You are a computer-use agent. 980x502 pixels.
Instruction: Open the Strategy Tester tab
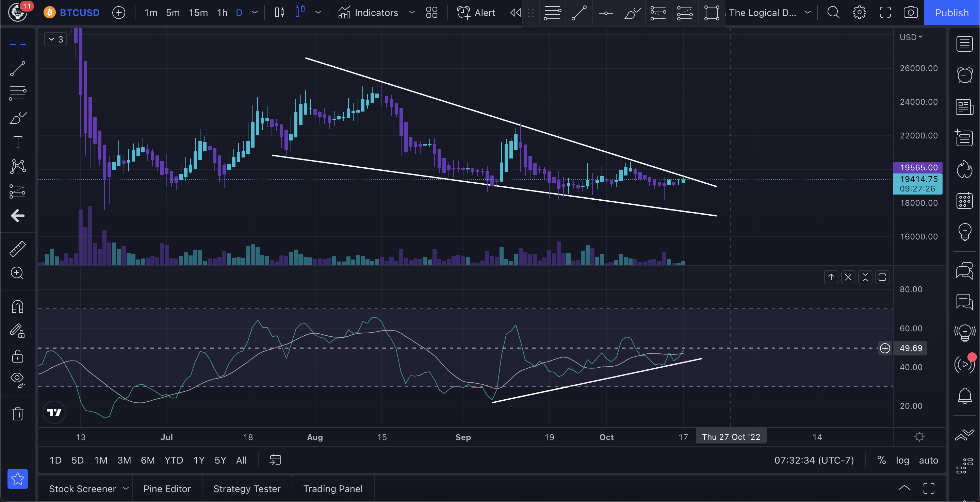pos(247,489)
